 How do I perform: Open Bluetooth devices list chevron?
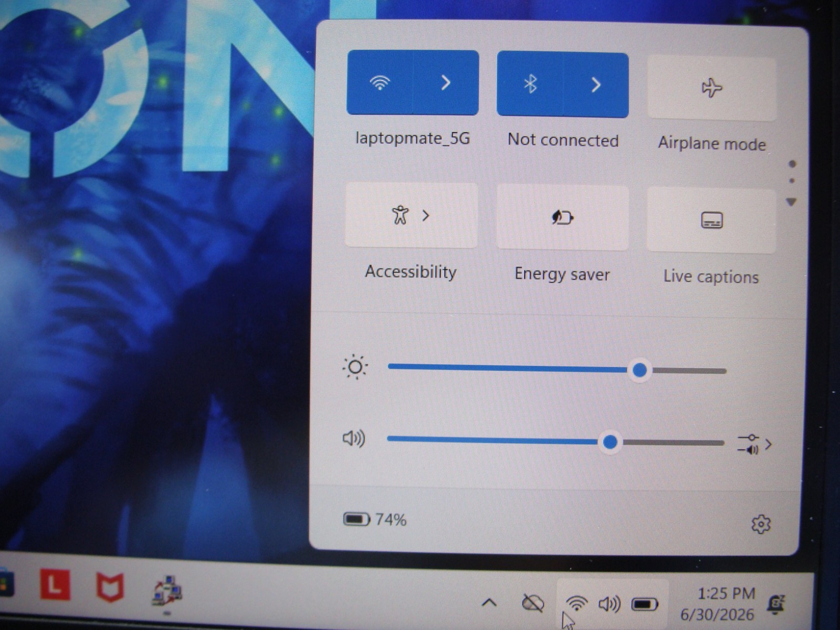(596, 85)
